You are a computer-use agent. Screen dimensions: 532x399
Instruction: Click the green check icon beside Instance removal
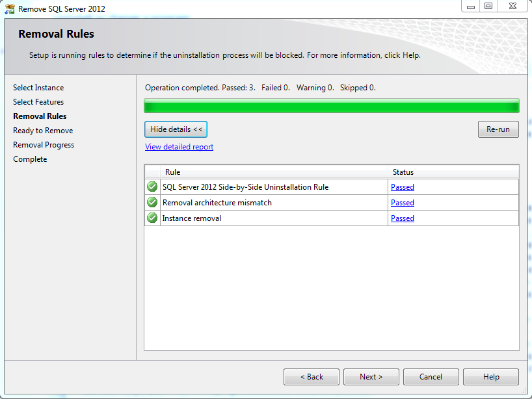[x=152, y=218]
